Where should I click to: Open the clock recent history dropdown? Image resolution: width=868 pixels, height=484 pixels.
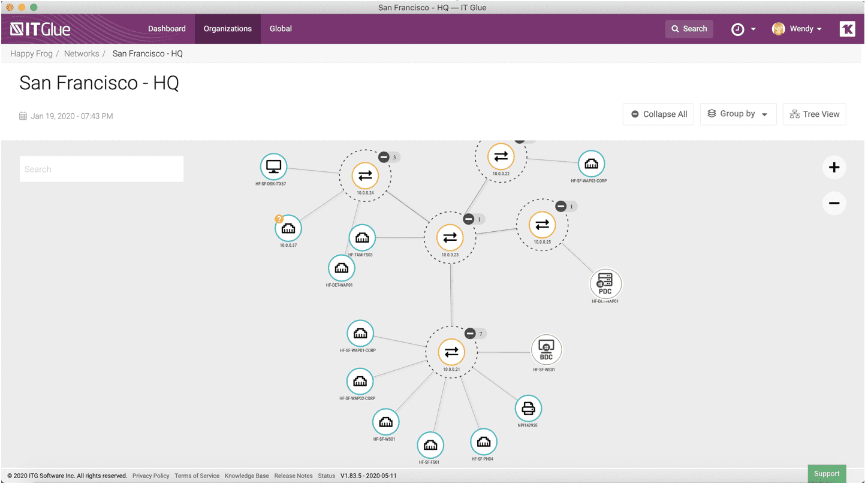[x=743, y=29]
